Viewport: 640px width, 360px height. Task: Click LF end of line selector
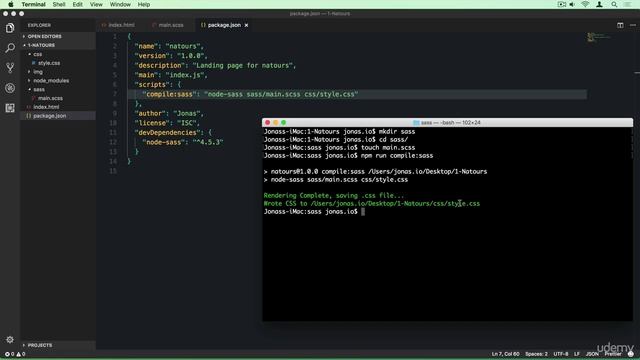tap(577, 354)
